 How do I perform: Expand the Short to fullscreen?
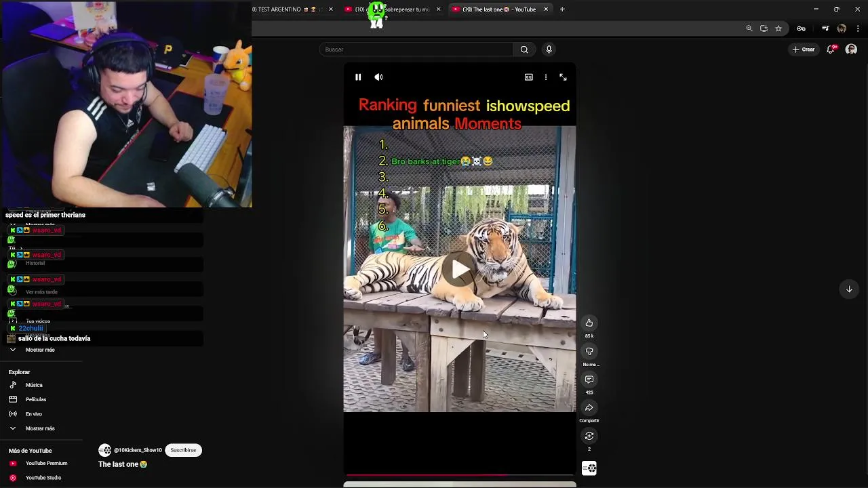point(563,77)
